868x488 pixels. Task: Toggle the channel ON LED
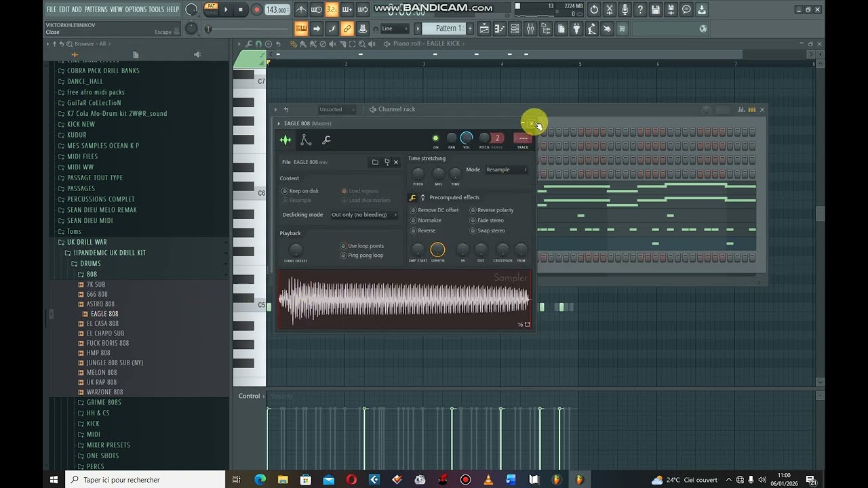pos(435,138)
